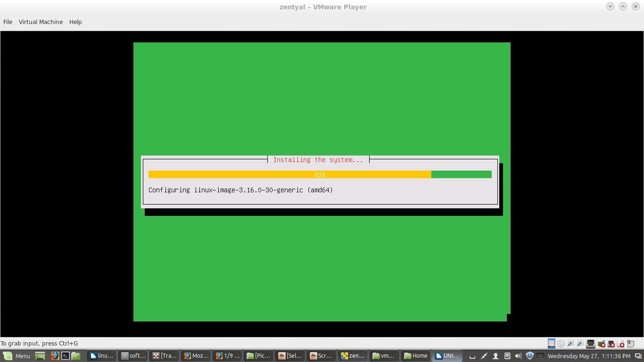This screenshot has height=362, width=644.
Task: Click the clipboard manager tray icon
Action: click(x=507, y=356)
